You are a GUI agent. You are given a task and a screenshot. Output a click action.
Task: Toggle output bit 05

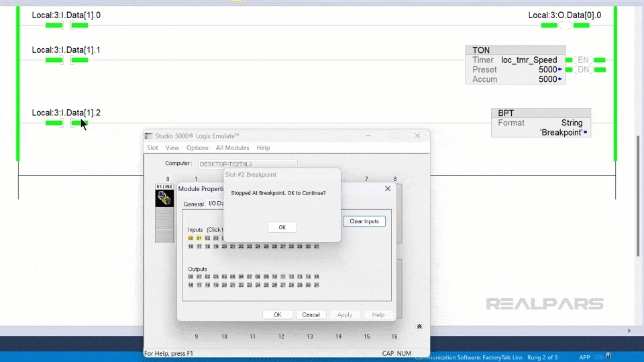pyautogui.click(x=233, y=277)
